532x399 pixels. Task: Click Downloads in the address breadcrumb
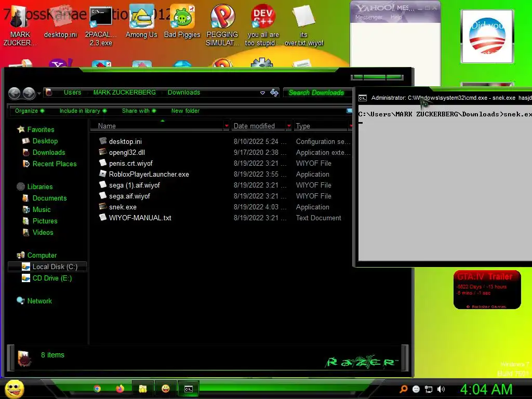(x=184, y=92)
